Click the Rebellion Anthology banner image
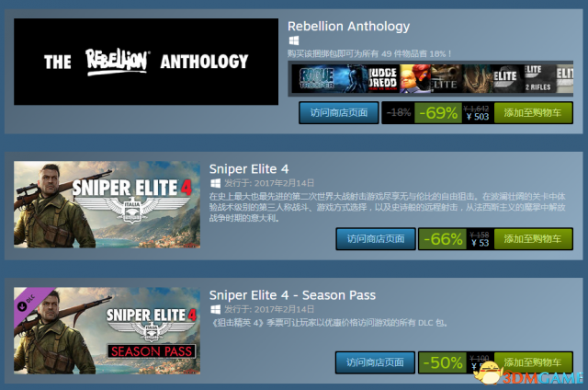588x390 pixels. pyautogui.click(x=146, y=62)
